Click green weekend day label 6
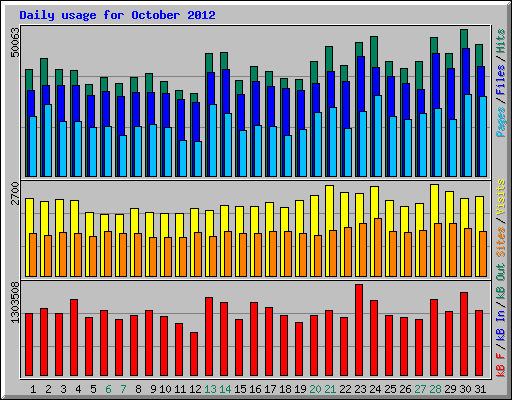The image size is (512, 400). point(108,389)
